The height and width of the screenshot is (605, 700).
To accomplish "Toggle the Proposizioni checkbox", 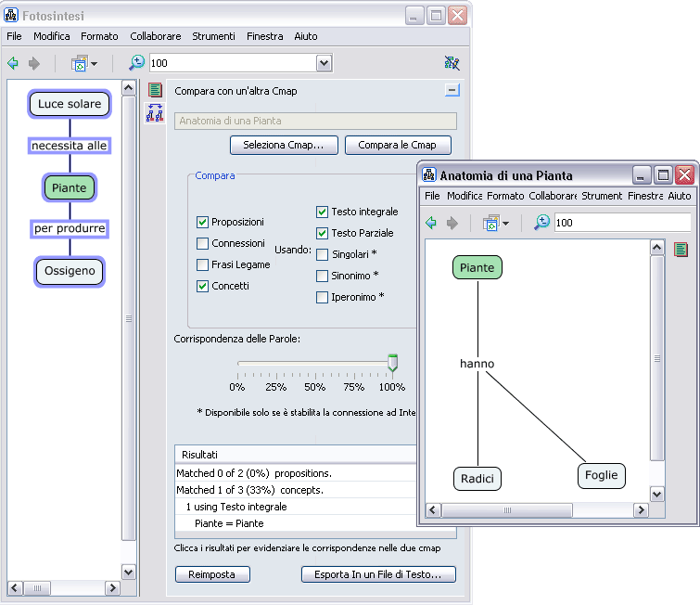I will pyautogui.click(x=202, y=223).
